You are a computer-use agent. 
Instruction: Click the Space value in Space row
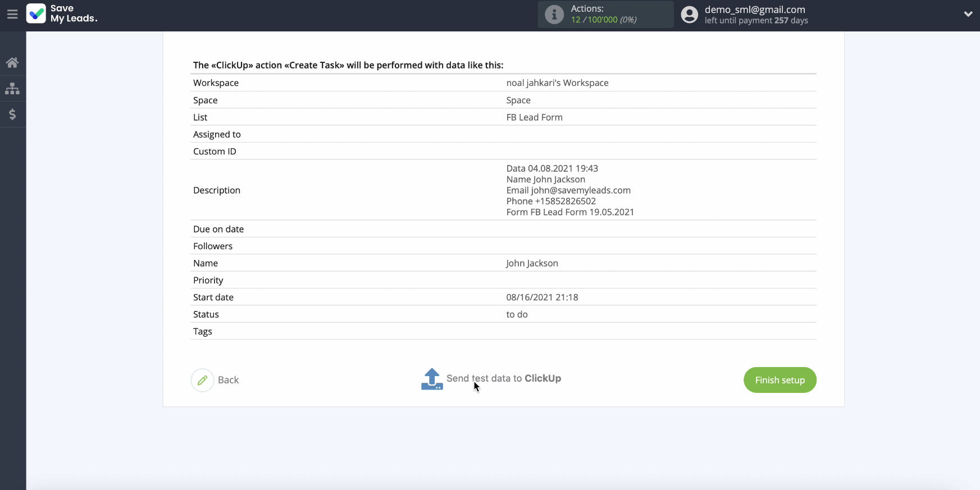518,100
